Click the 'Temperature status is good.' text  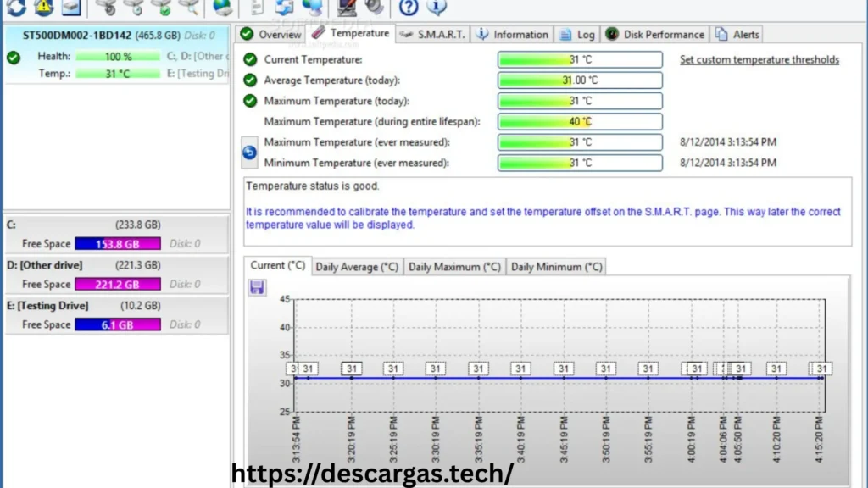(313, 186)
